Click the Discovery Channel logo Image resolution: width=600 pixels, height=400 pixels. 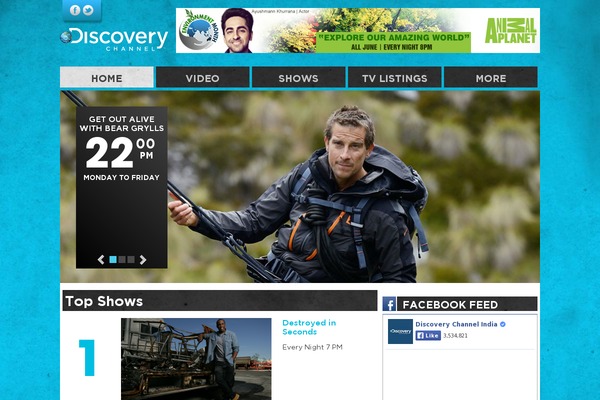coord(114,39)
